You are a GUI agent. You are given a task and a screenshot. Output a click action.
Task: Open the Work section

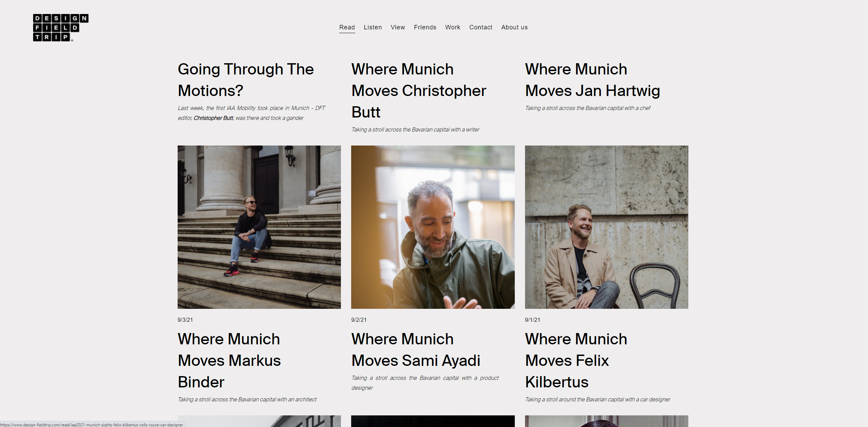point(452,27)
